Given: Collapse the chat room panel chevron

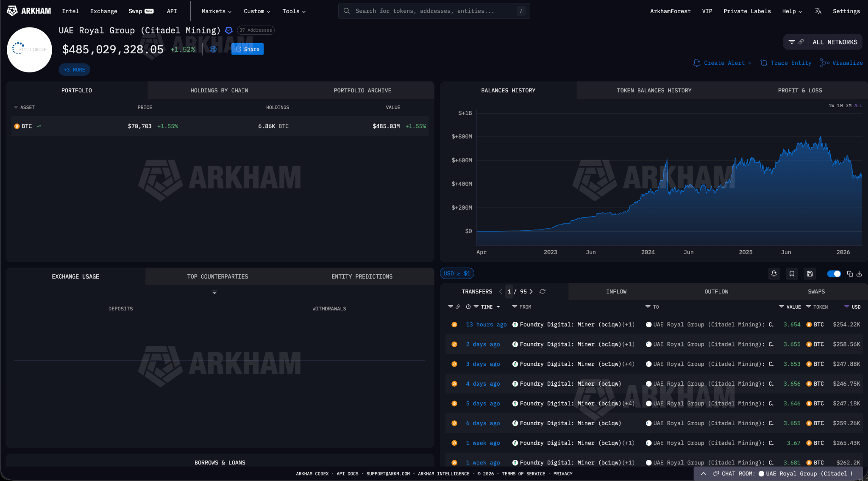Looking at the screenshot, I should [704, 474].
